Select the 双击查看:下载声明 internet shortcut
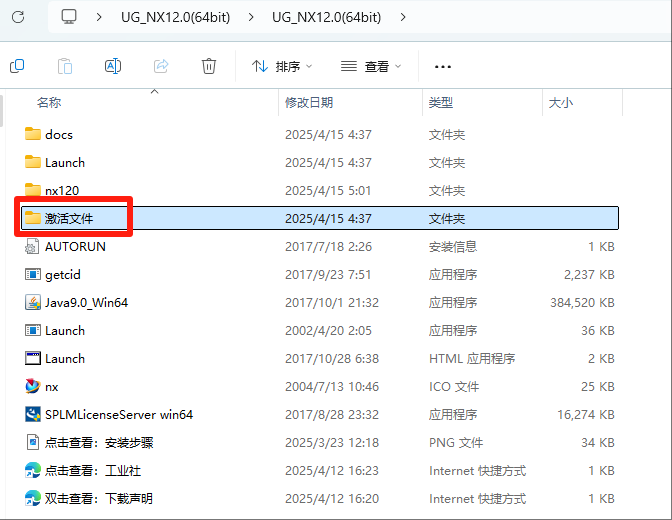This screenshot has height=520, width=672. coord(98,498)
